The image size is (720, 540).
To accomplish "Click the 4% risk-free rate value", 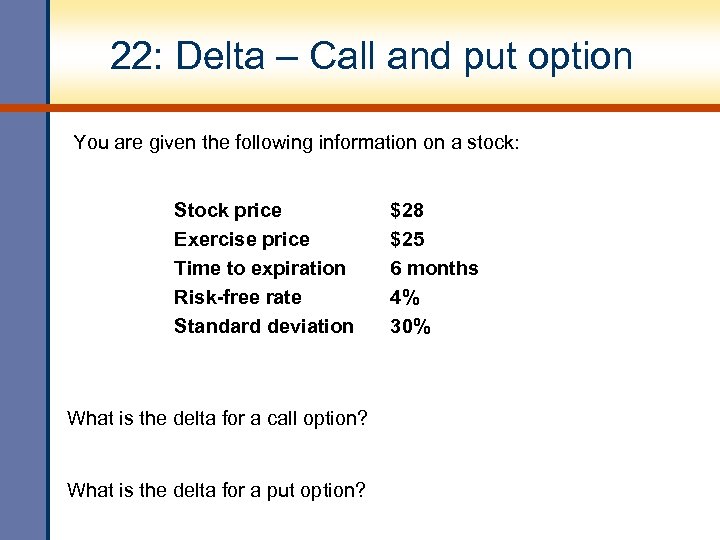I will 405,297.
